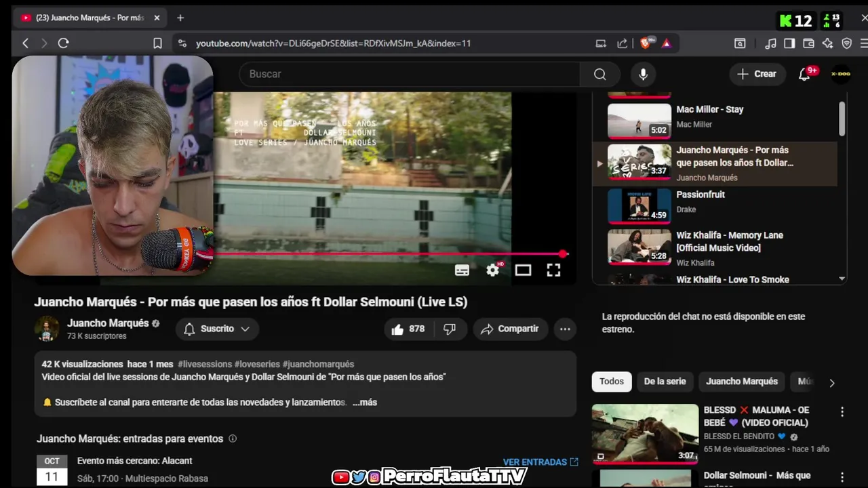This screenshot has width=868, height=488.
Task: Click the red video progress bar
Action: click(x=389, y=253)
